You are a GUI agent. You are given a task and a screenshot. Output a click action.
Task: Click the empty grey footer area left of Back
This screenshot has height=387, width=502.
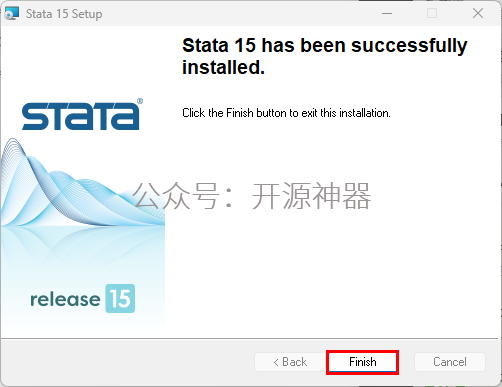pyautogui.click(x=127, y=362)
